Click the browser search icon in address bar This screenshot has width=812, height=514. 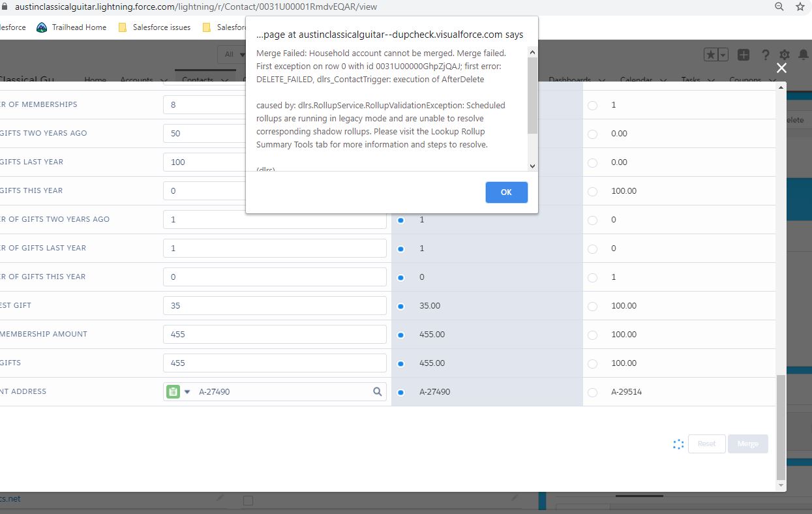pos(779,7)
